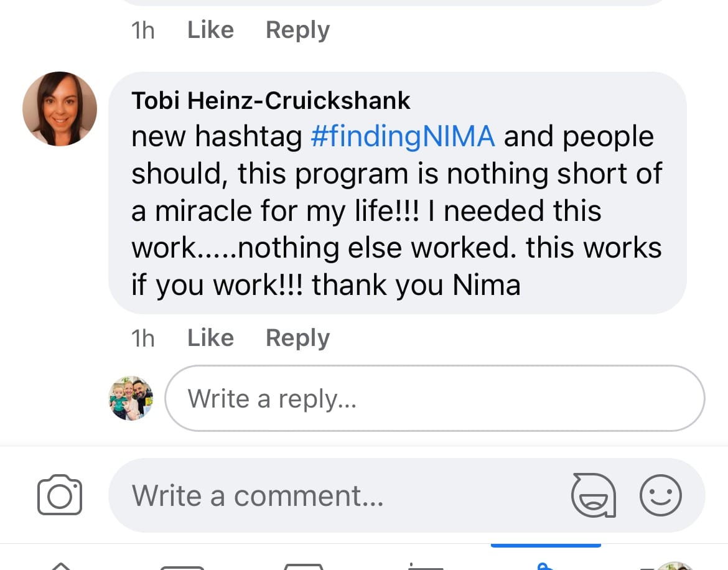Open Tobi Heinz-Cruickshank's profile picture
Image resolution: width=728 pixels, height=570 pixels.
(60, 109)
